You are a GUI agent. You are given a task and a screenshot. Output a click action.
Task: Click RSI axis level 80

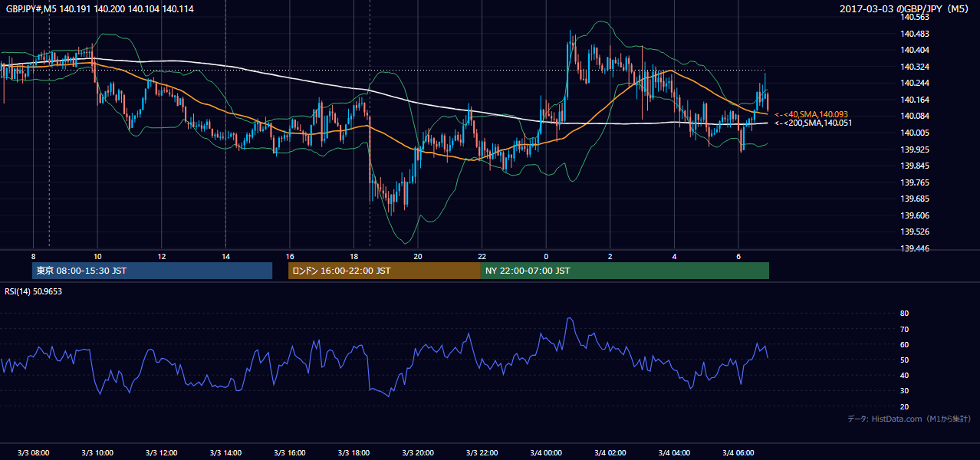pos(905,314)
